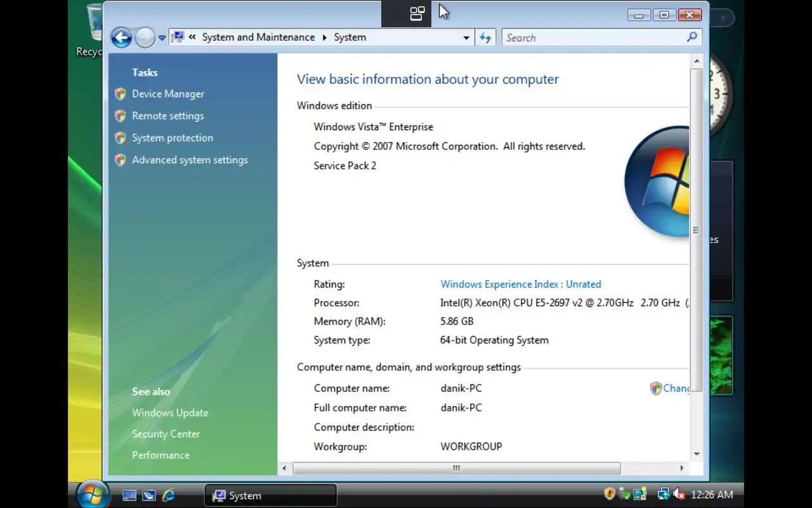Viewport: 812px width, 508px height.
Task: Click the 'WORKGROUP' value
Action: 471,446
